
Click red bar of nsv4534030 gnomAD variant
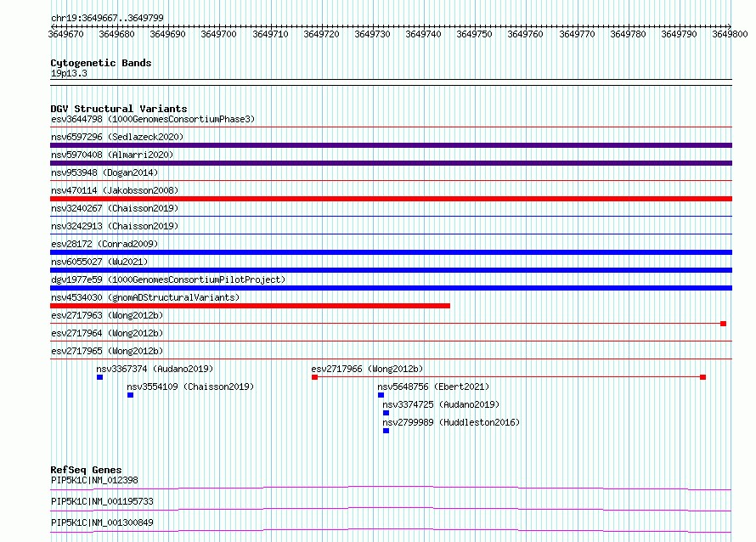tap(251, 306)
